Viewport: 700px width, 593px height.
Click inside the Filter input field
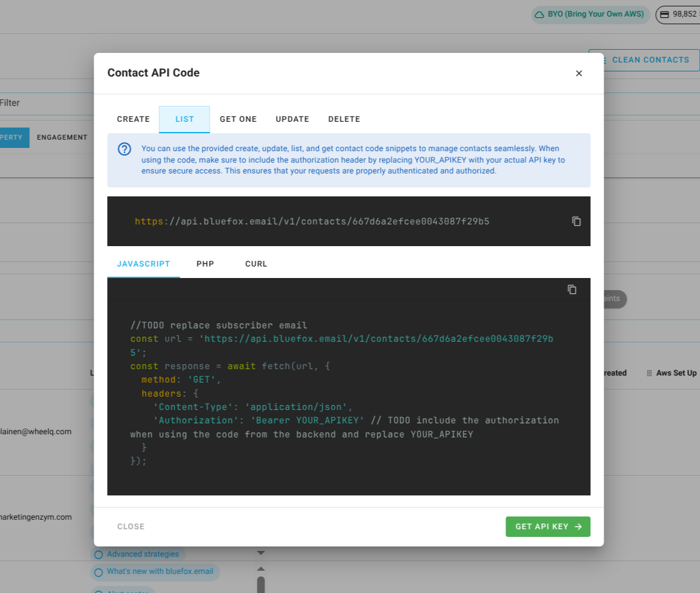(x=38, y=103)
